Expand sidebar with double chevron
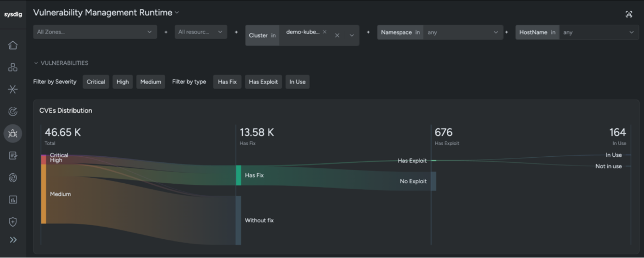The width and height of the screenshot is (644, 258). point(13,240)
